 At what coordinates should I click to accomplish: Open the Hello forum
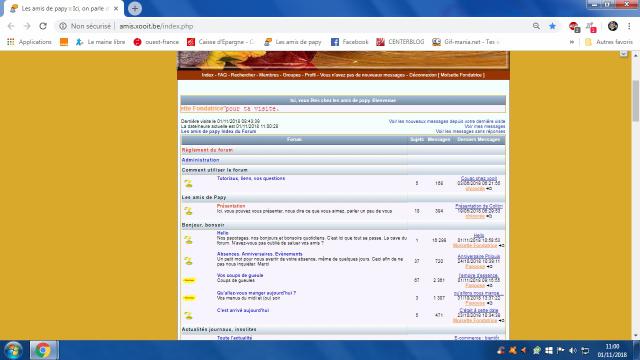point(222,233)
